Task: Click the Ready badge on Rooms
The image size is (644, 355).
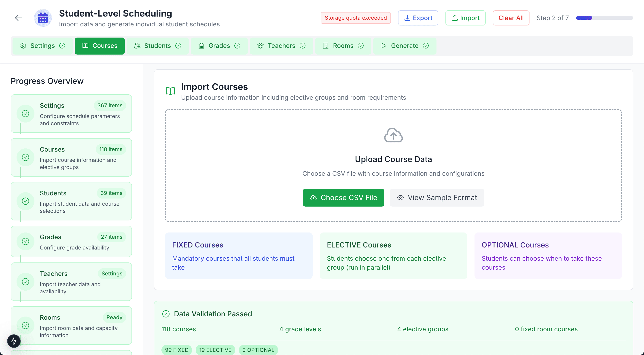Action: (114, 317)
